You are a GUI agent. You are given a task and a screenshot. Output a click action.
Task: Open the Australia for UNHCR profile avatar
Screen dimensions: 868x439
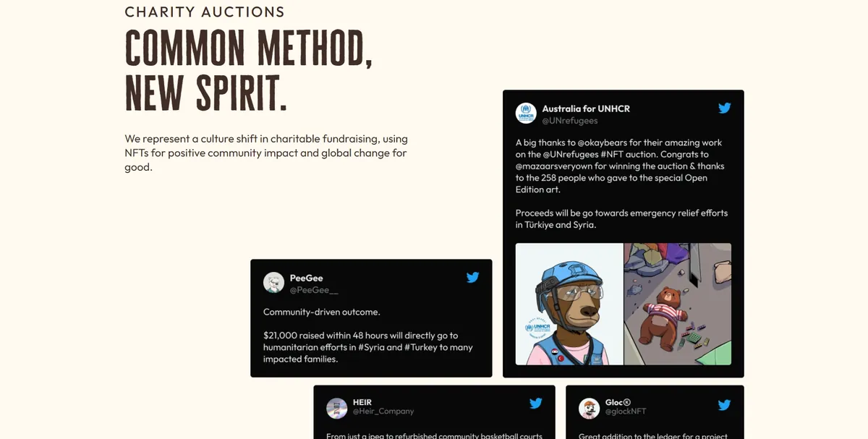[526, 114]
